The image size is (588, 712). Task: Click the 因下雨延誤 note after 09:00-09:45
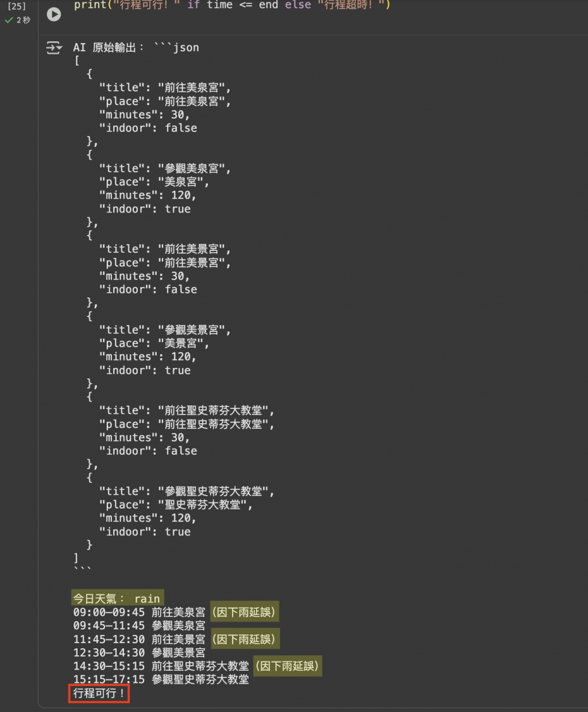244,612
